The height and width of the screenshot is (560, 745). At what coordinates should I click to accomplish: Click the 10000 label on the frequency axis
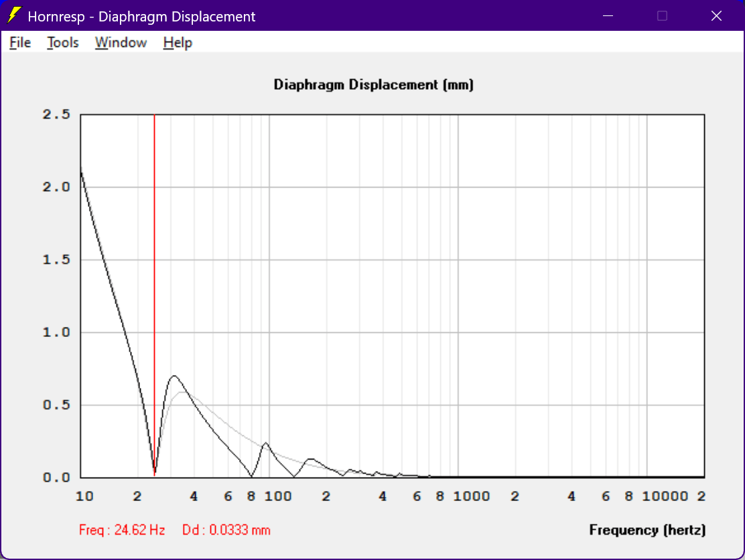pyautogui.click(x=665, y=496)
